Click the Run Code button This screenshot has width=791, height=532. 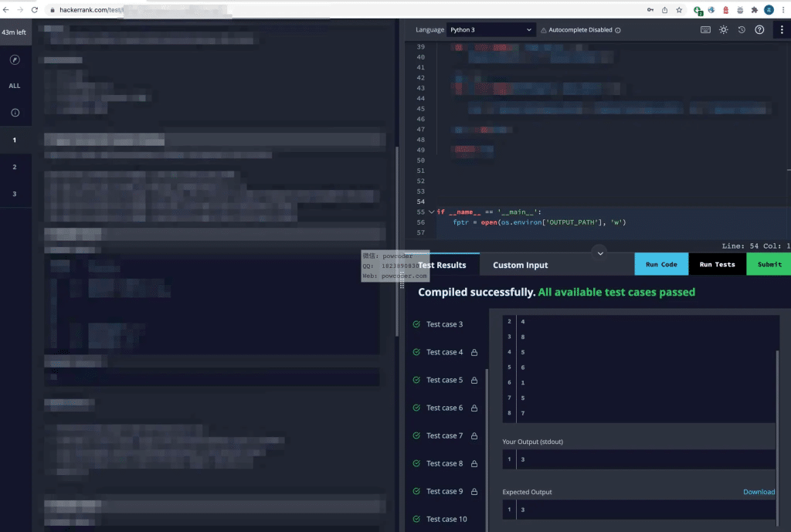[x=661, y=263]
